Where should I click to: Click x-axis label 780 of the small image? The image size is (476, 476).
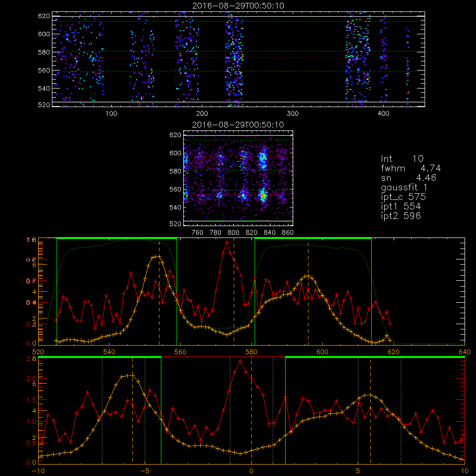pos(216,233)
